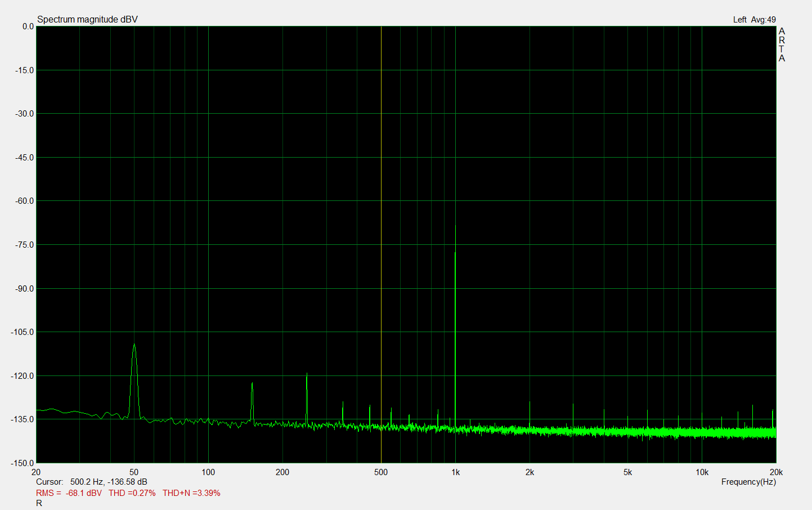Viewport: 812px width, 510px height.
Task: Click the "Avg:49" averaging counter
Action: pyautogui.click(x=764, y=20)
